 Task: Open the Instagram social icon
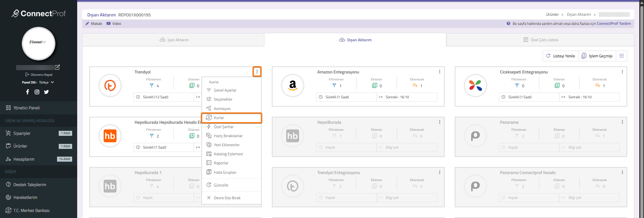(x=37, y=92)
